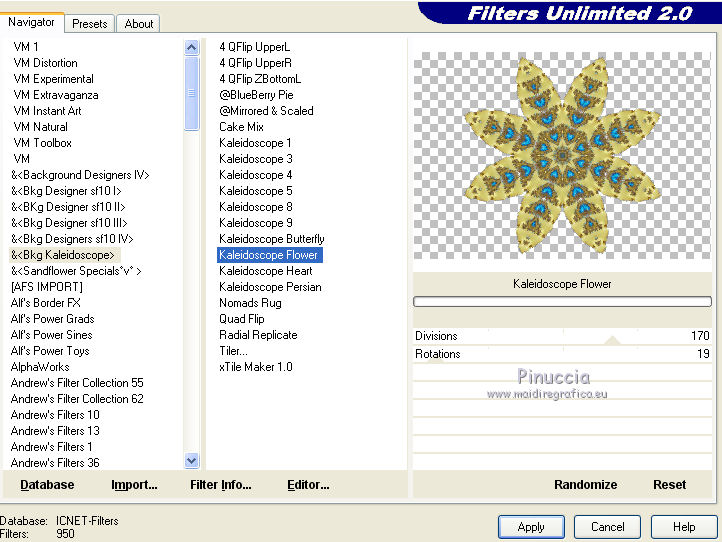Select &<BKg Designer sf10 II> category
Viewport: 722px width, 542px height.
pos(68,207)
